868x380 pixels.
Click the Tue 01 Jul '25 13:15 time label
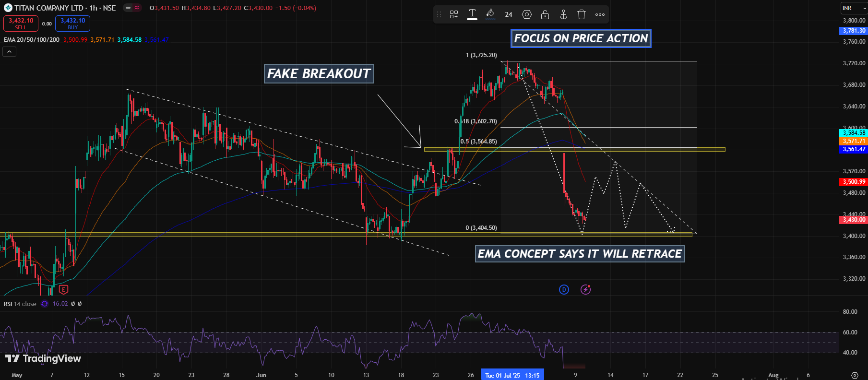coord(512,375)
